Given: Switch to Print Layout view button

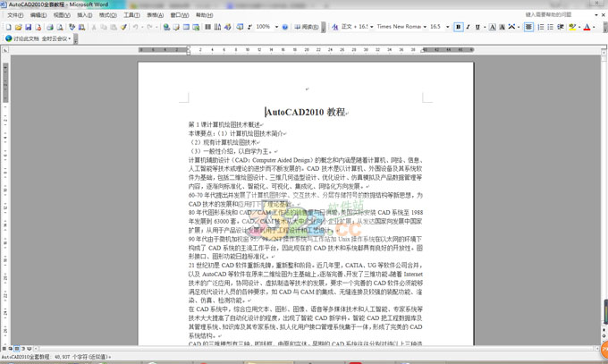Looking at the screenshot, I should (x=17, y=349).
